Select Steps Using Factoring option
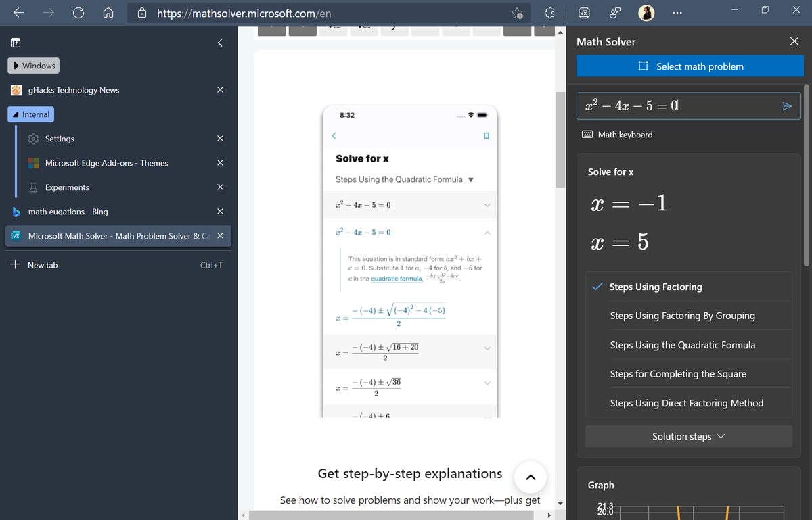Image resolution: width=812 pixels, height=520 pixels. (689, 287)
